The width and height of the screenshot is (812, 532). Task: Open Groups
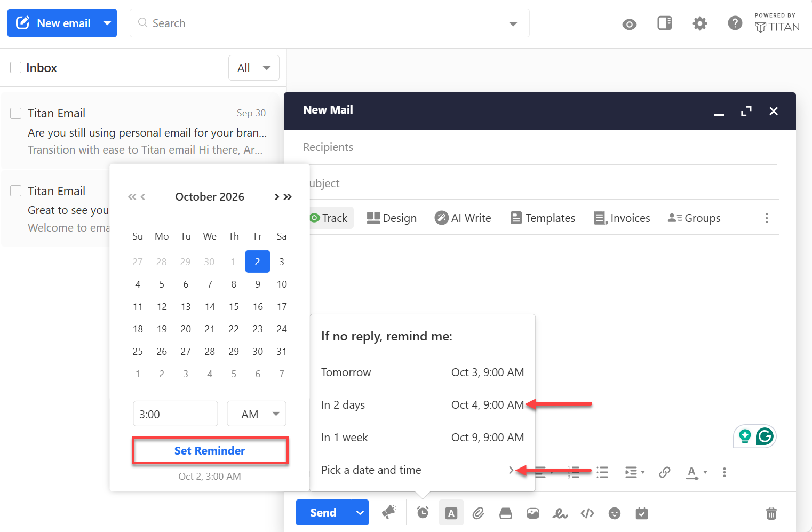tap(694, 218)
